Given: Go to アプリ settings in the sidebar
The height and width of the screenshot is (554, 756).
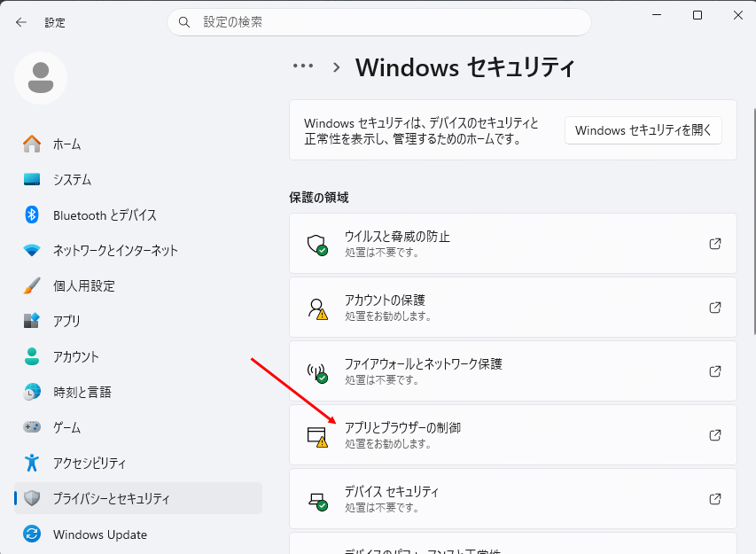Looking at the screenshot, I should (x=66, y=322).
